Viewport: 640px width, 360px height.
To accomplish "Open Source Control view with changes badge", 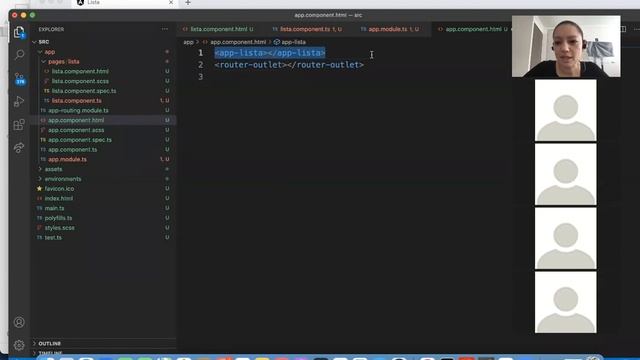I will pos(19,78).
